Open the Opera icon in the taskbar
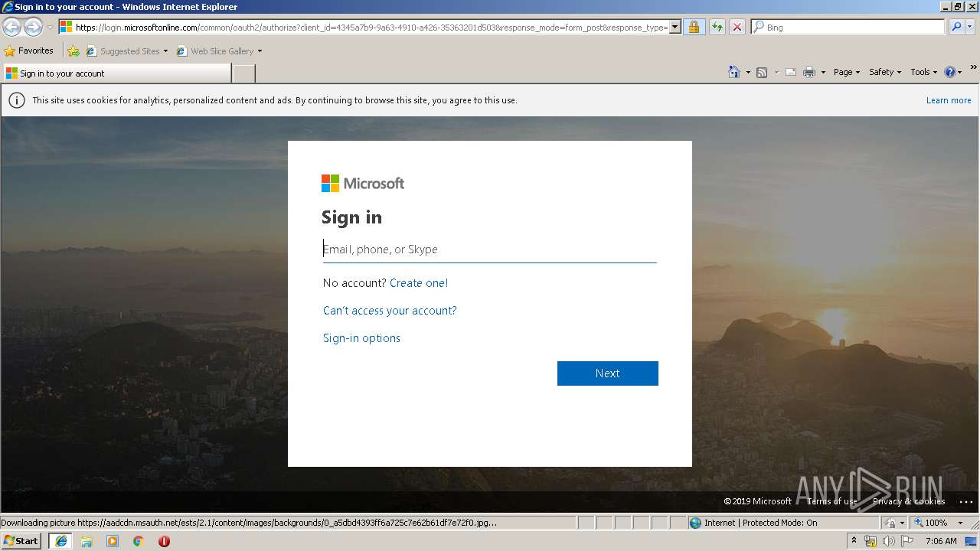980x551 pixels. pyautogui.click(x=164, y=541)
